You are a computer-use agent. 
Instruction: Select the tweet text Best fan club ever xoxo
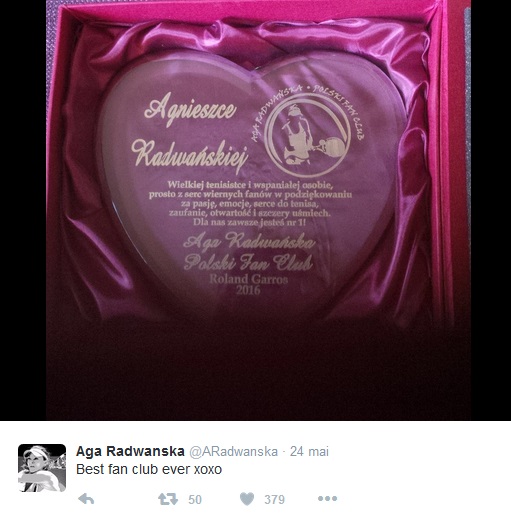[149, 469]
